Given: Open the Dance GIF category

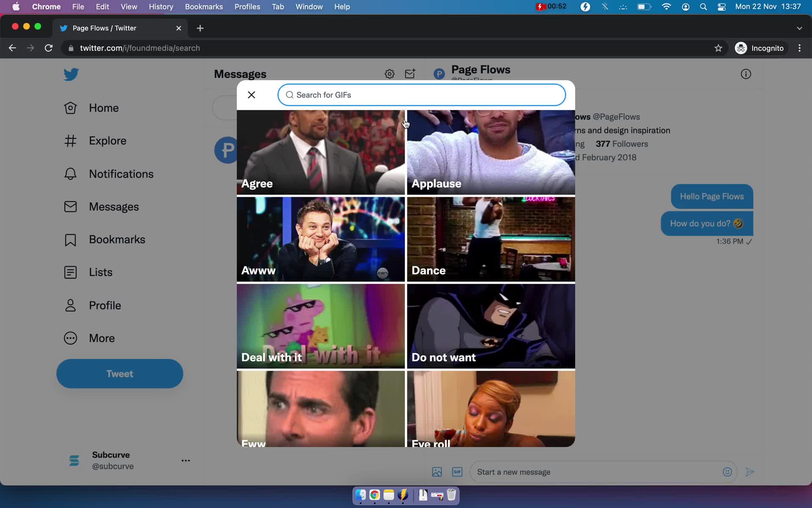Looking at the screenshot, I should pos(491,239).
